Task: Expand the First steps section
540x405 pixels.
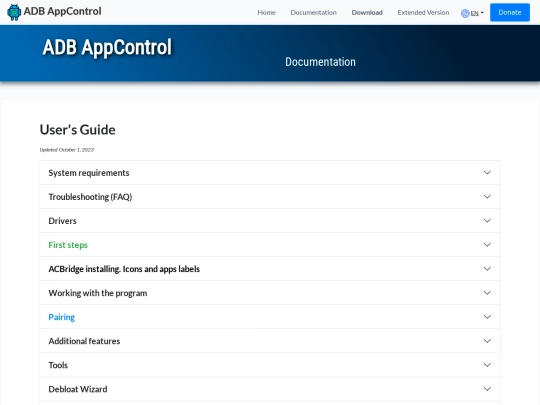Action: click(270, 245)
